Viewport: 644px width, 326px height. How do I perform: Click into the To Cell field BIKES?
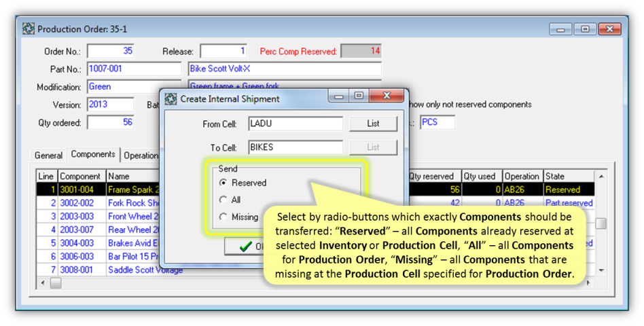tap(296, 147)
